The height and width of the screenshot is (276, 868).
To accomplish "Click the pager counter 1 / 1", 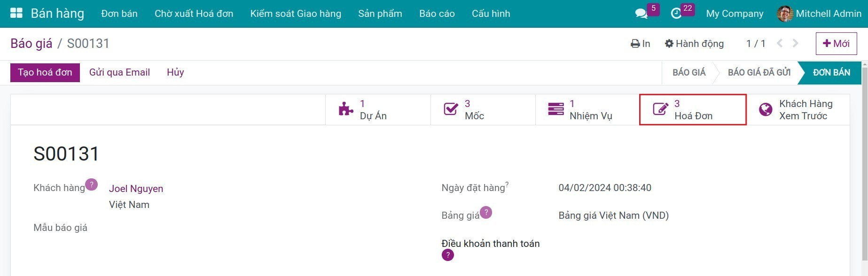I will click(756, 44).
